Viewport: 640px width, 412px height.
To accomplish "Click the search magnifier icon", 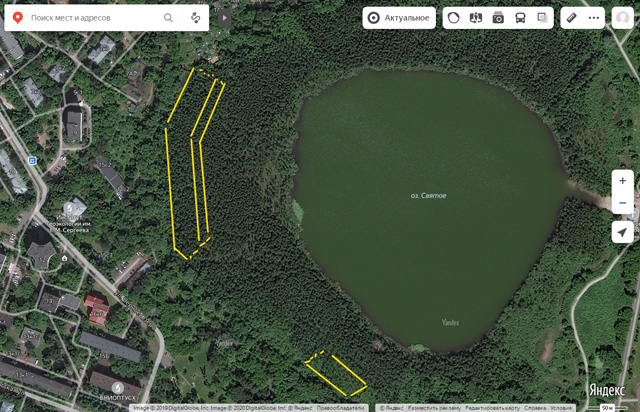I will click(168, 18).
